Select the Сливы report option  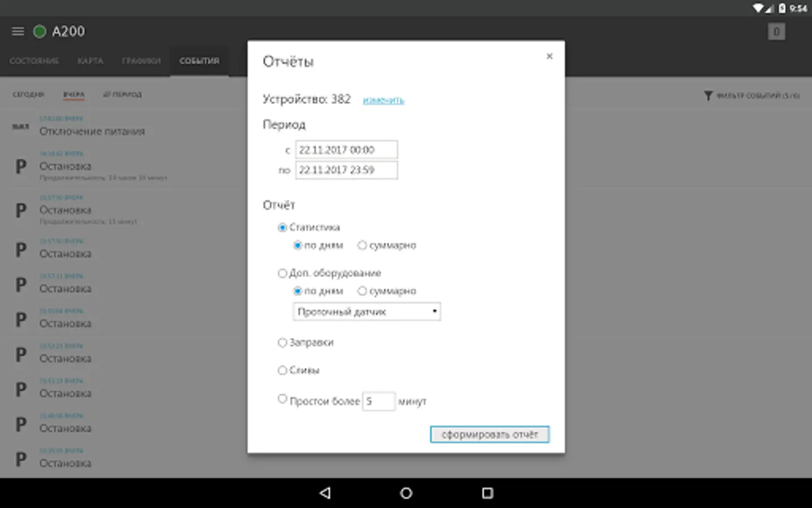283,370
